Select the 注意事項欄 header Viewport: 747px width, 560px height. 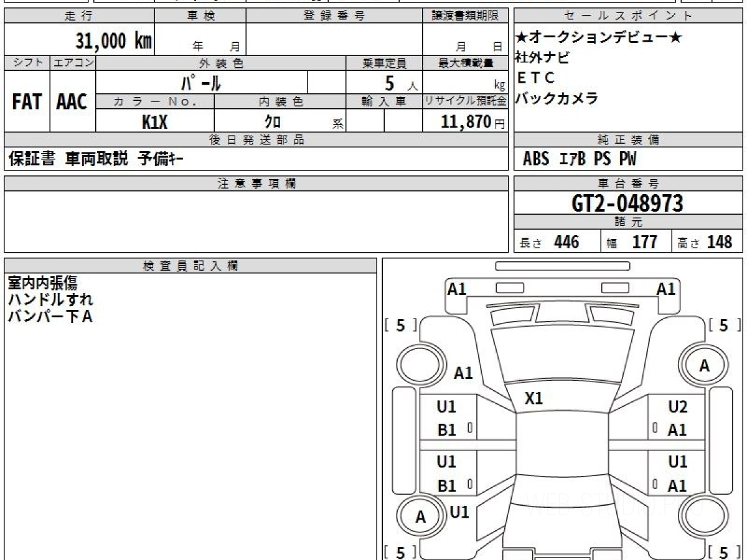[256, 184]
